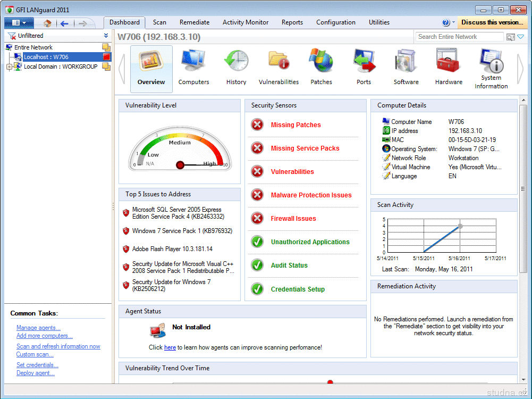Click the Operating System detail row

pos(441,149)
